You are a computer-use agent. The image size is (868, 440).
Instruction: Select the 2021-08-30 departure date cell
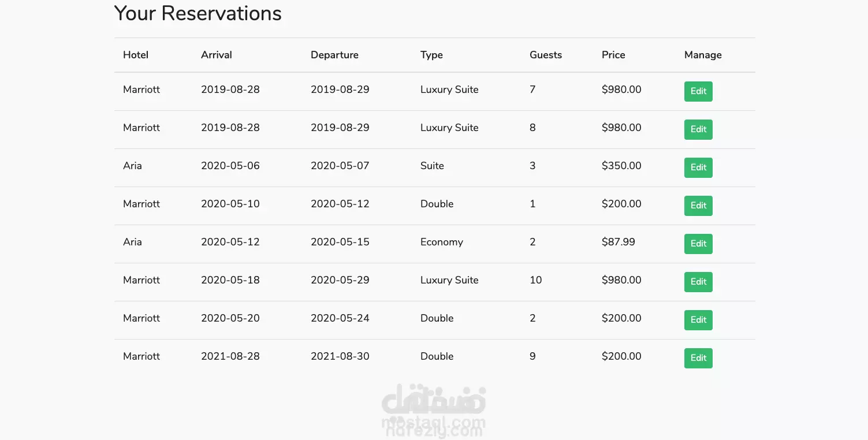[x=340, y=356]
